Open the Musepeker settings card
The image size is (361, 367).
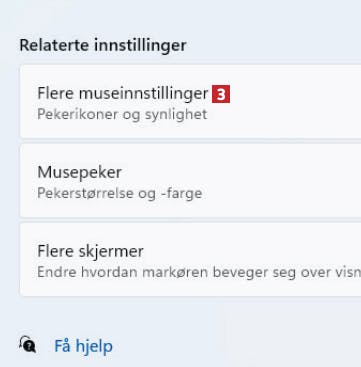click(190, 180)
